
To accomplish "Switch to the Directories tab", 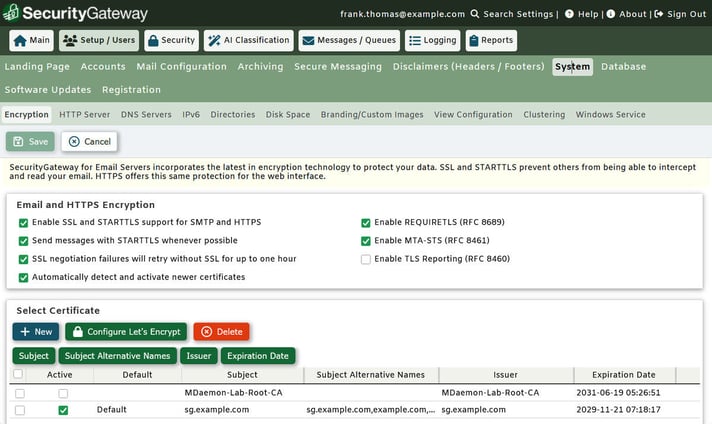I will (x=233, y=115).
